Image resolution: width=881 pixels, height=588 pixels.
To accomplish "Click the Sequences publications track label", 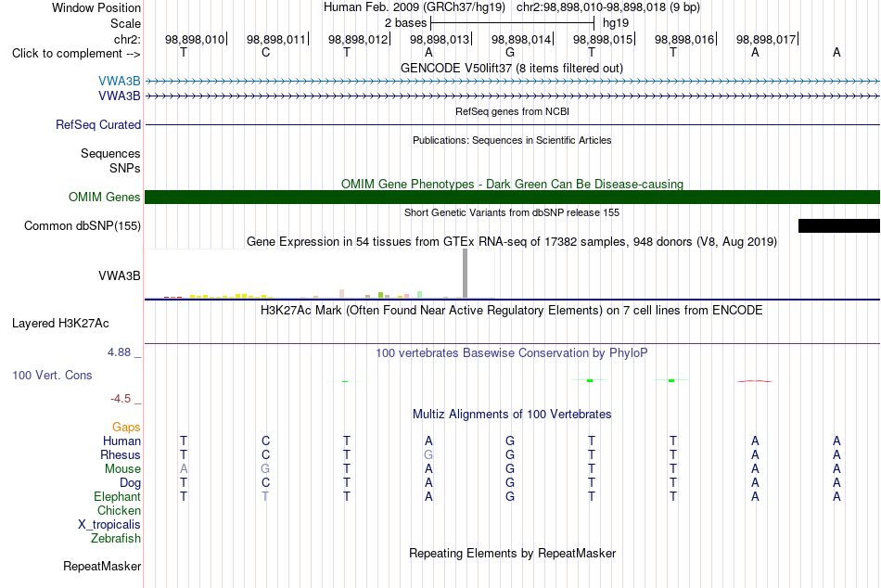I will [110, 153].
